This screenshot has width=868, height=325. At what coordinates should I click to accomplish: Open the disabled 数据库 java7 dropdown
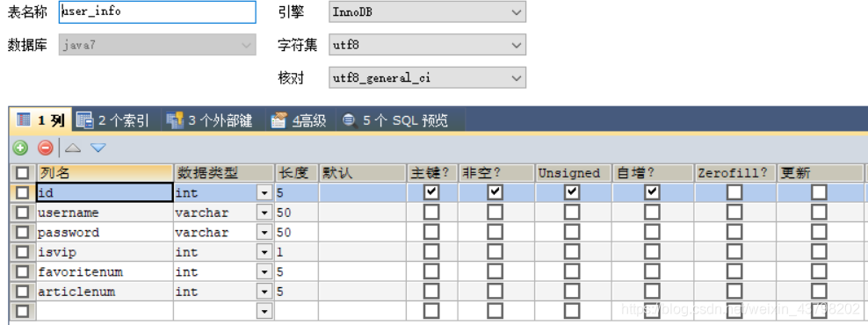coord(157,45)
